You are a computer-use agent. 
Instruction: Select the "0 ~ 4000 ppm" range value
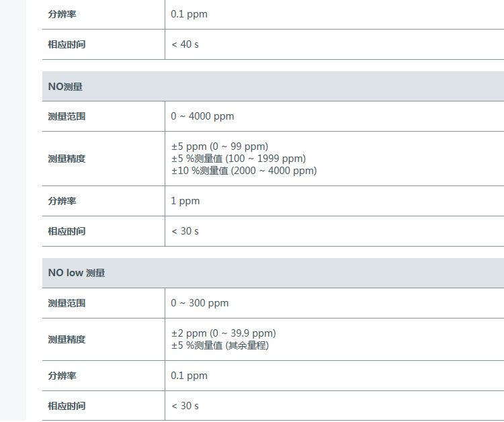coord(202,116)
